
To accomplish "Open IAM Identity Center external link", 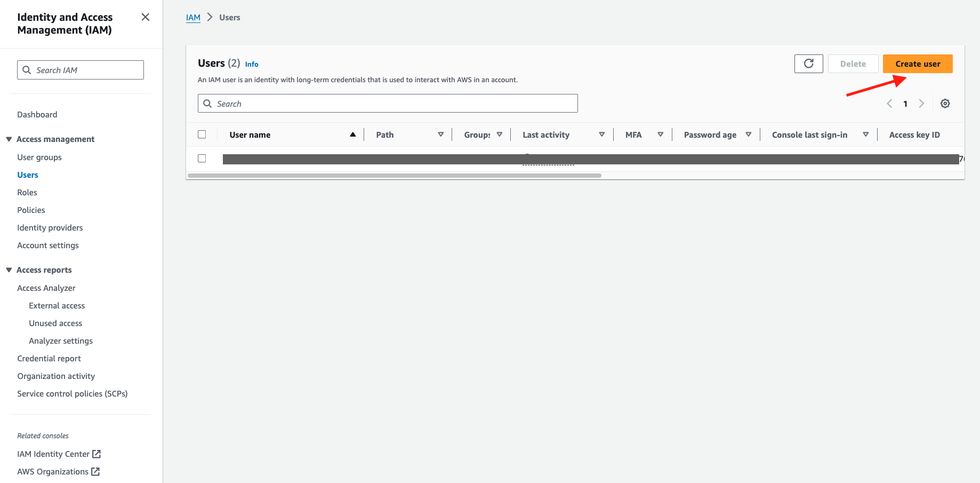I will pos(54,454).
